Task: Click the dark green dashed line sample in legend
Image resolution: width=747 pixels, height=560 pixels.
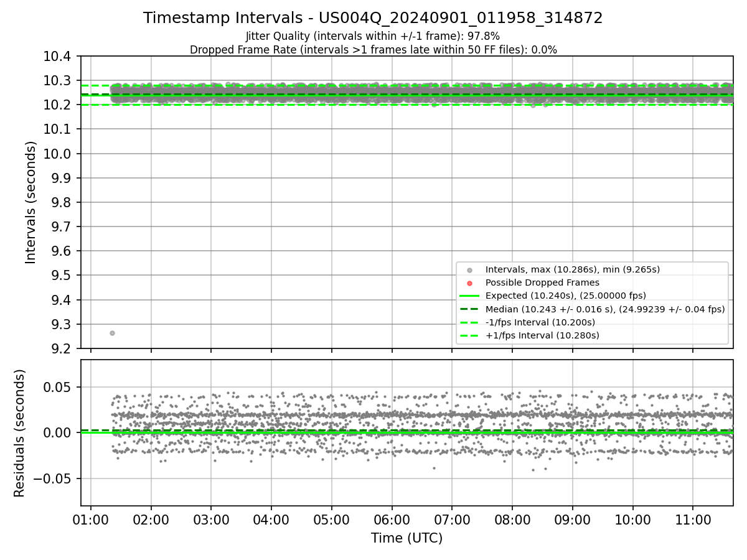Action: (469, 309)
